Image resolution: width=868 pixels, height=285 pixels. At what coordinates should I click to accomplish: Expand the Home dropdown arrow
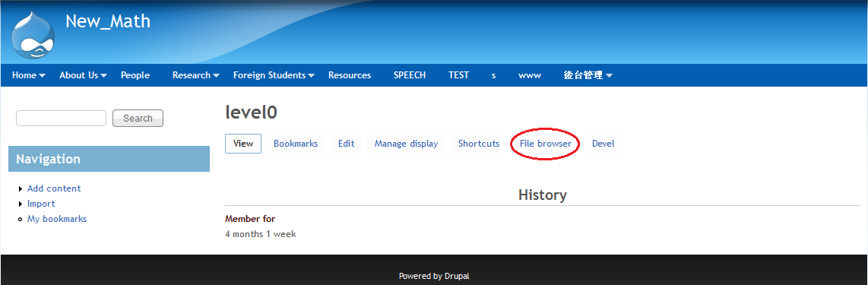point(43,76)
